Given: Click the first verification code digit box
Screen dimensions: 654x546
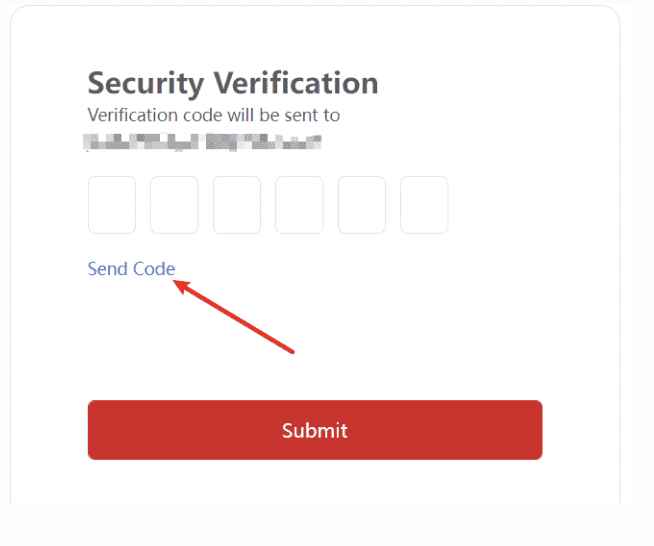Looking at the screenshot, I should point(112,205).
